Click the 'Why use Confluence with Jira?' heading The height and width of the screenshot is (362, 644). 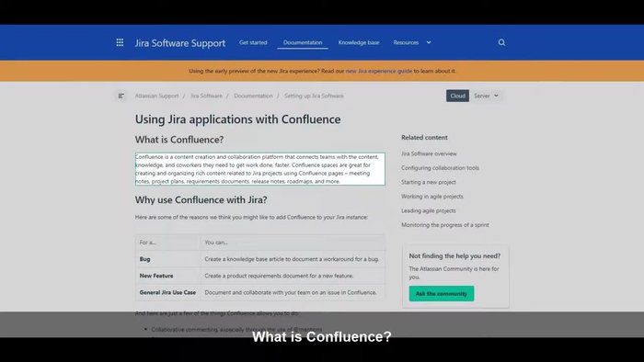point(201,200)
